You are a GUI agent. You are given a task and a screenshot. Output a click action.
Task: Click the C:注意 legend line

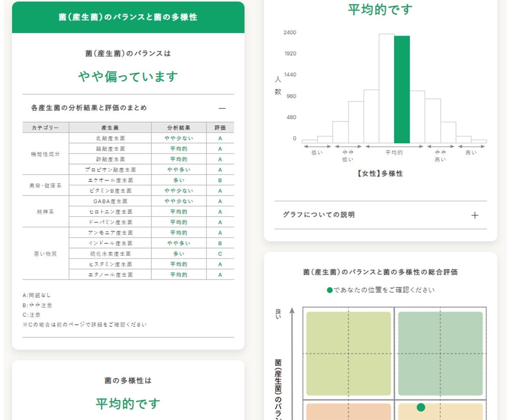click(32, 315)
